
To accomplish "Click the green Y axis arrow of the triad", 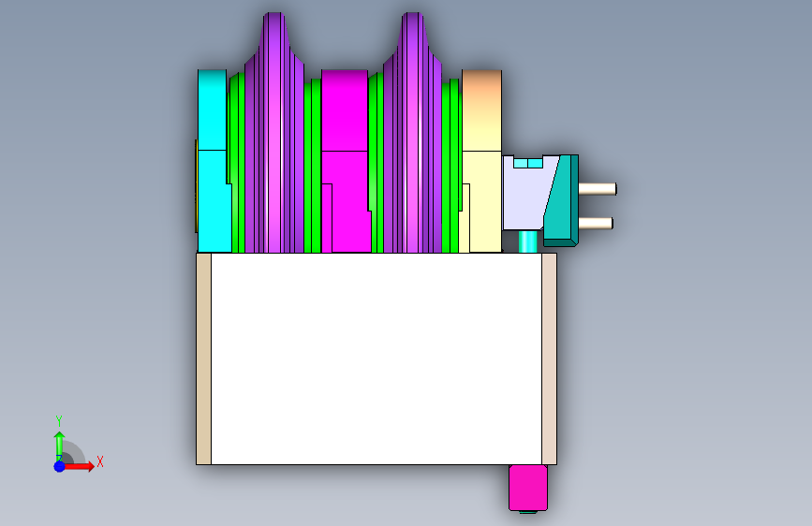I will click(x=60, y=446).
